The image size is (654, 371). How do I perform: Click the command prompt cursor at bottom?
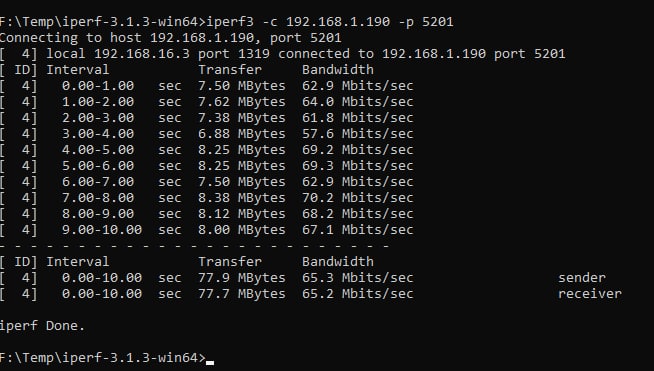pos(210,361)
